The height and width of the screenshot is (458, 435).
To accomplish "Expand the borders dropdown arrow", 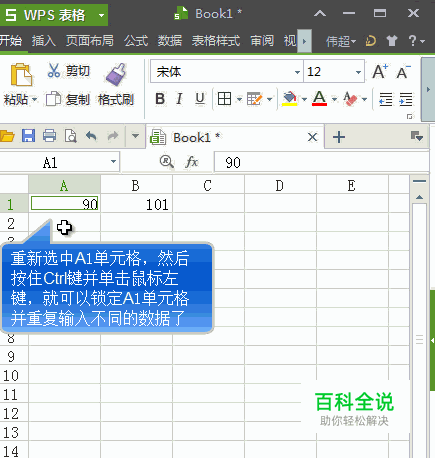I will click(x=239, y=99).
